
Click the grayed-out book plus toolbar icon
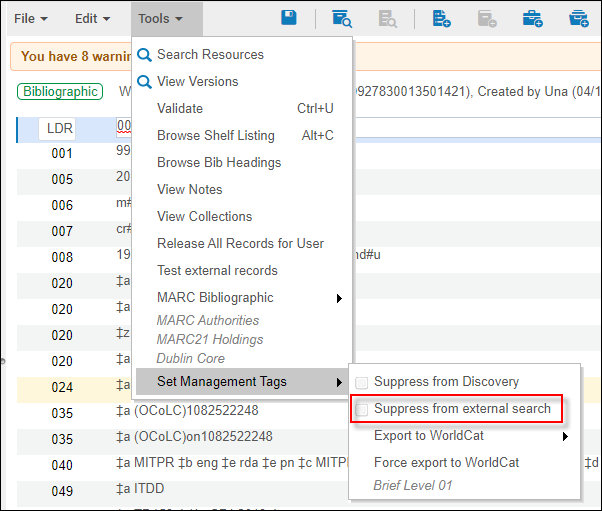[x=487, y=18]
